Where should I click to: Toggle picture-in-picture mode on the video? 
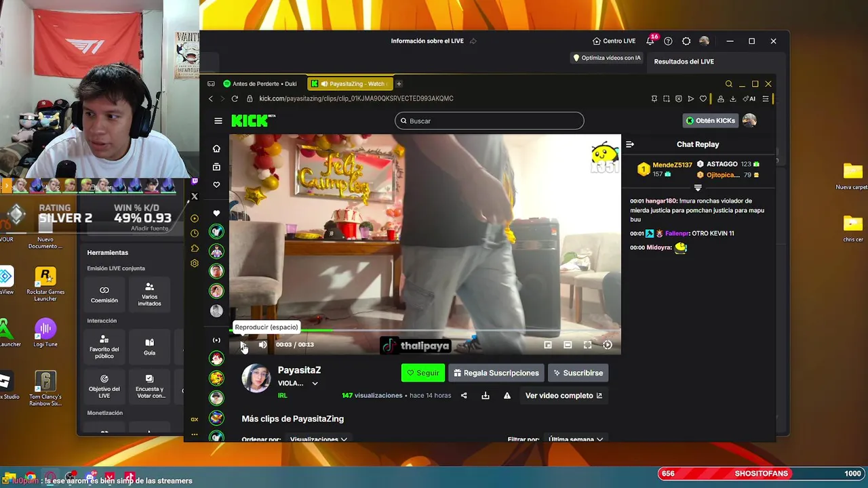coord(548,345)
